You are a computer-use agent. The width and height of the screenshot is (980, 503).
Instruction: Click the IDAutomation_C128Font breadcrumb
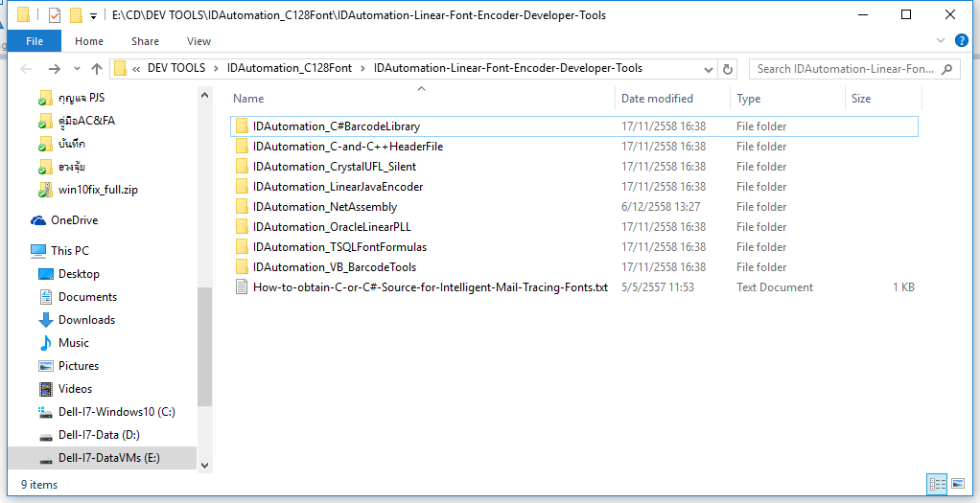[x=290, y=68]
